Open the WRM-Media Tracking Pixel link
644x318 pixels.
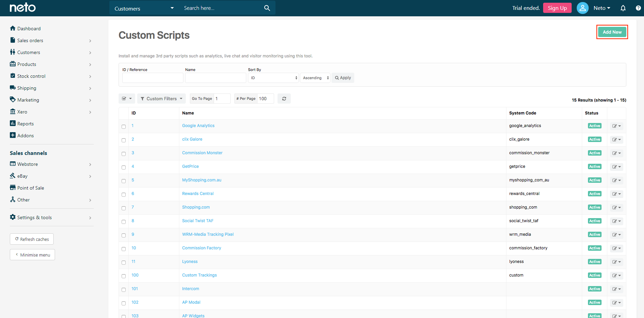208,234
